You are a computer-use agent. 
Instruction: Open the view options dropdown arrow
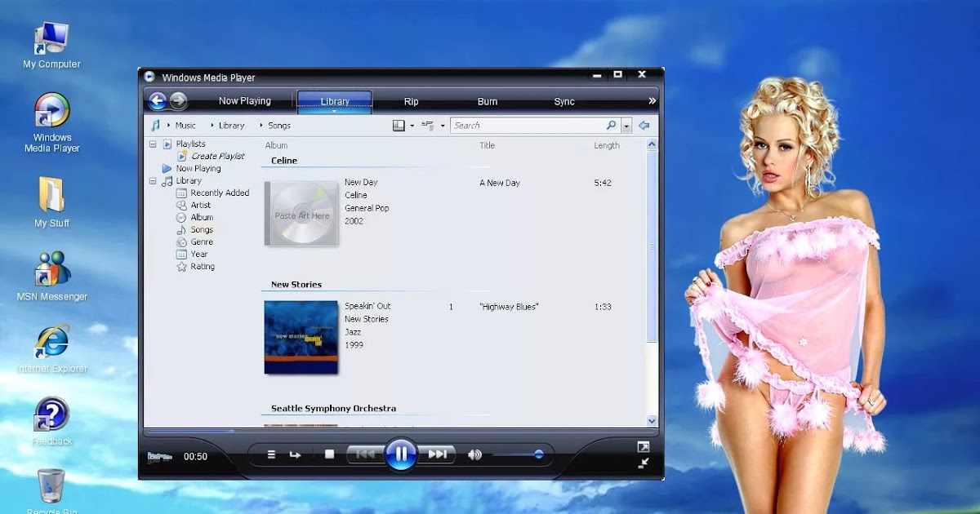click(442, 126)
